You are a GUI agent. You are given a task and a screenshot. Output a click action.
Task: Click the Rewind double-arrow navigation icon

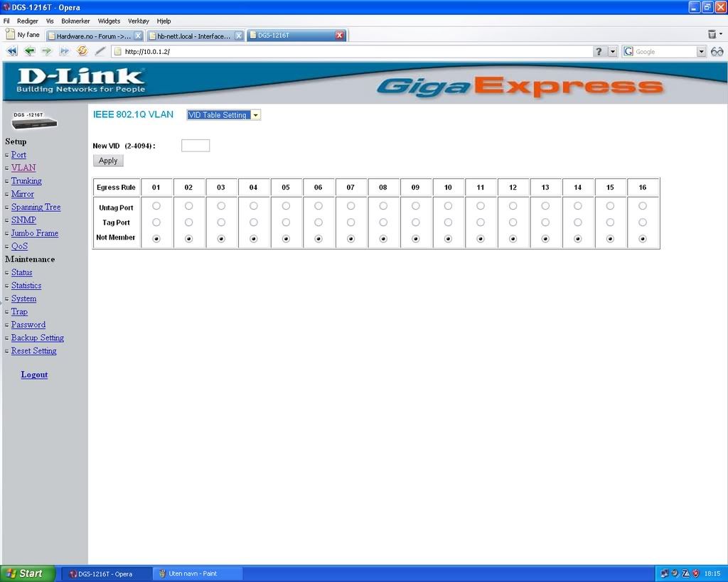[12, 51]
